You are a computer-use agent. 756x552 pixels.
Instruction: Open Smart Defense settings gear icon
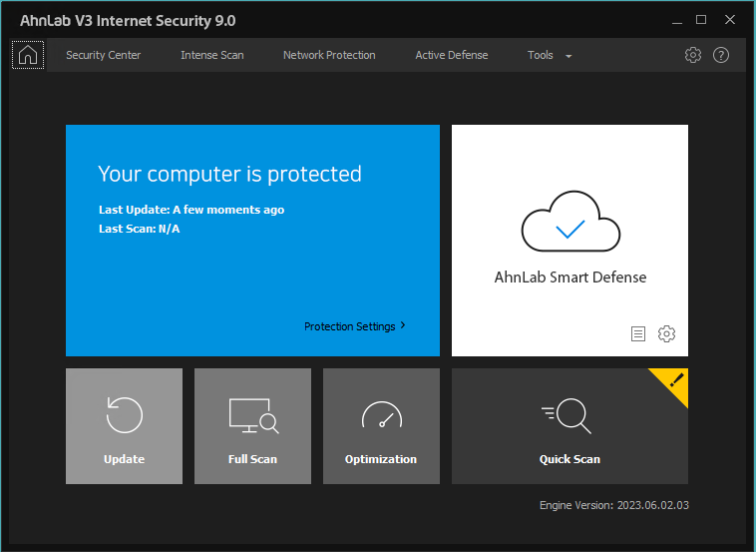666,334
